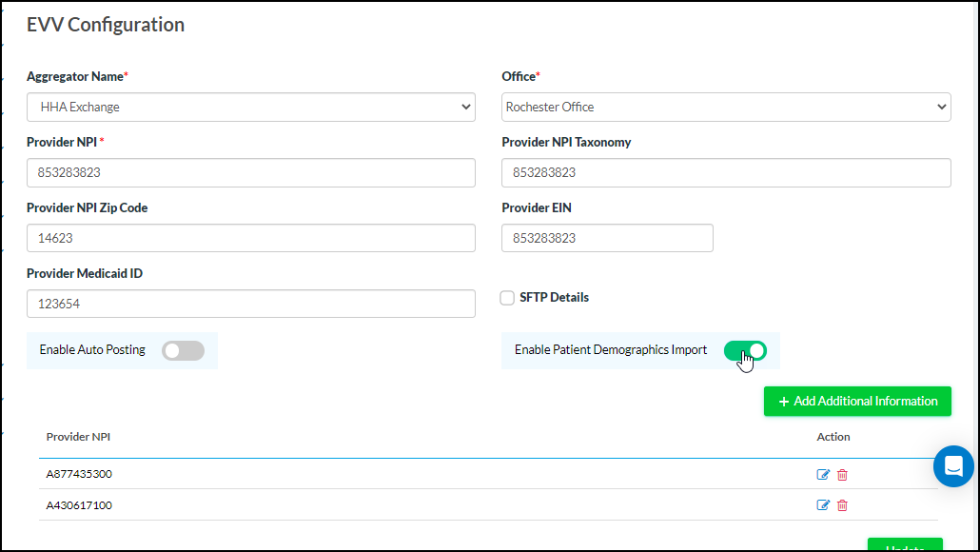Expand the Office dropdown
Viewport: 980px width, 552px height.
pyautogui.click(x=726, y=108)
